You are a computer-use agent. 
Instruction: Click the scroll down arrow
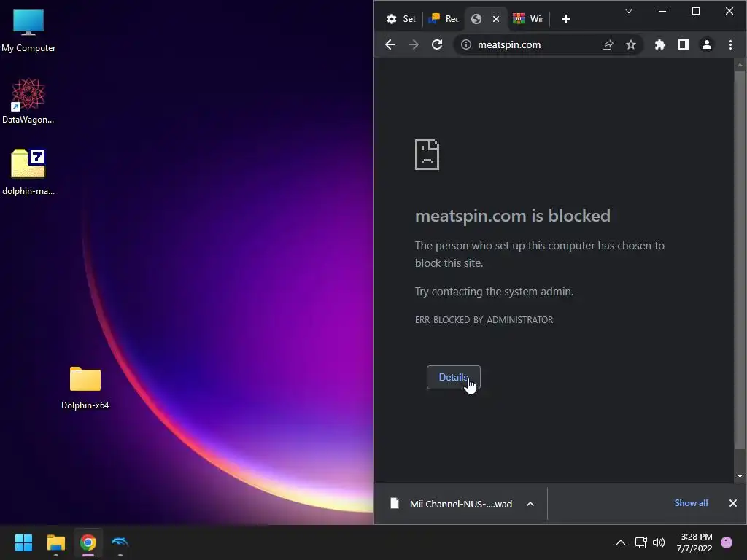click(740, 475)
